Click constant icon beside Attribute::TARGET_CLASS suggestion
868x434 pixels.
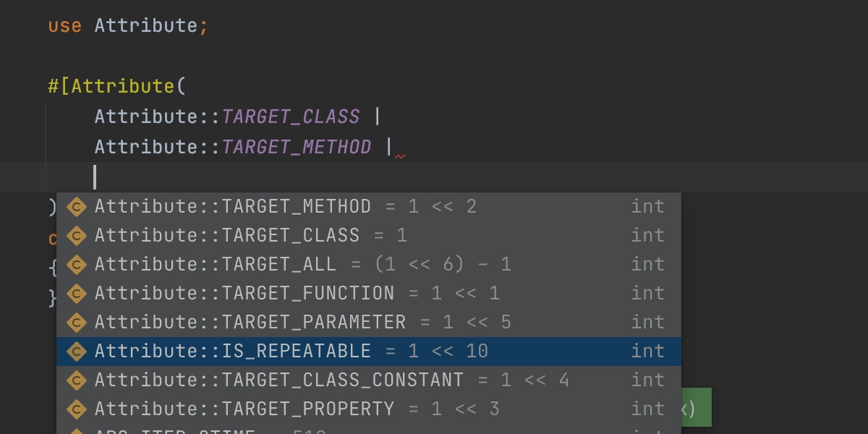pos(77,236)
